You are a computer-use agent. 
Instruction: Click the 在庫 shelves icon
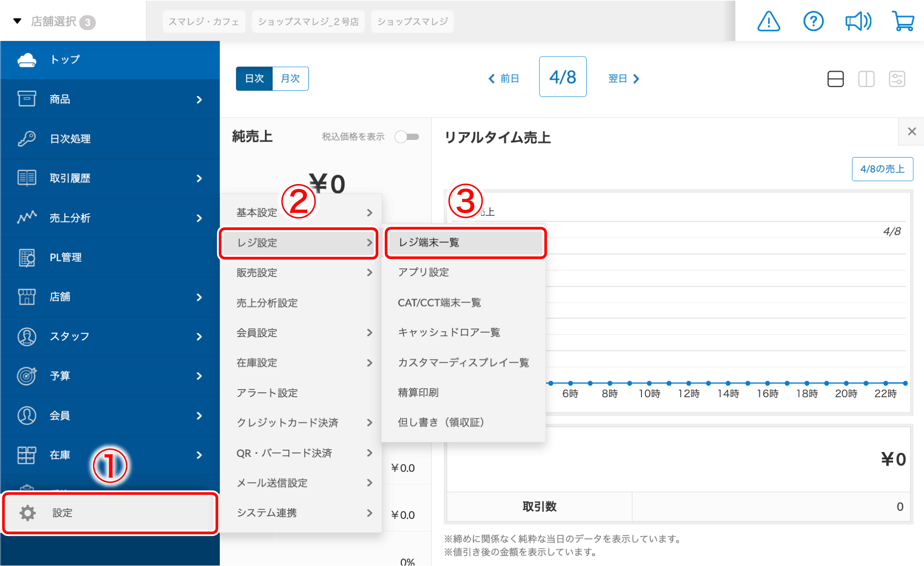[x=27, y=455]
